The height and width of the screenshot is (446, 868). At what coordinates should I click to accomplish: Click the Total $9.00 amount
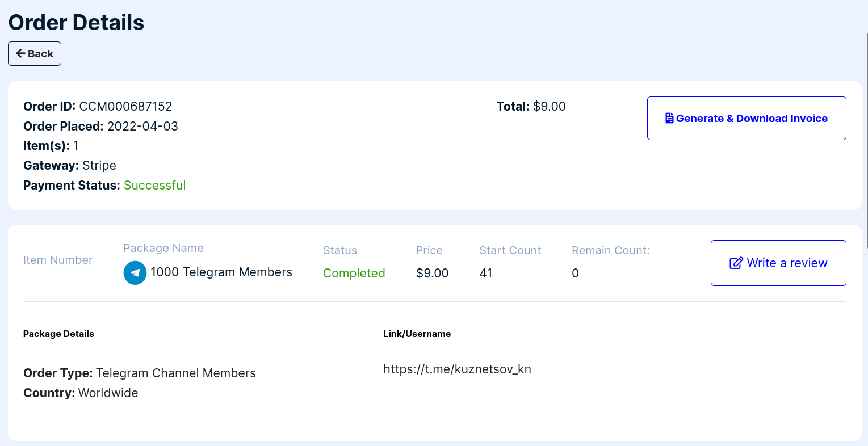549,106
